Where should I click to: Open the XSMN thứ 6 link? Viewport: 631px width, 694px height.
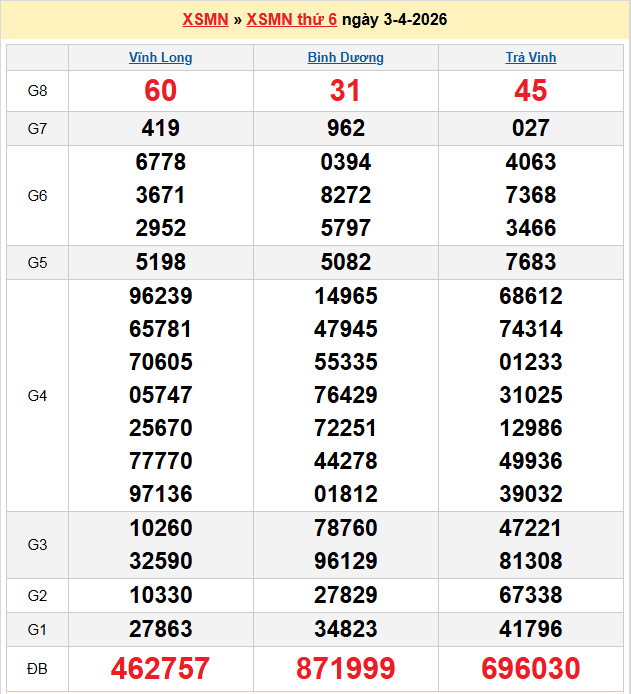pos(291,20)
